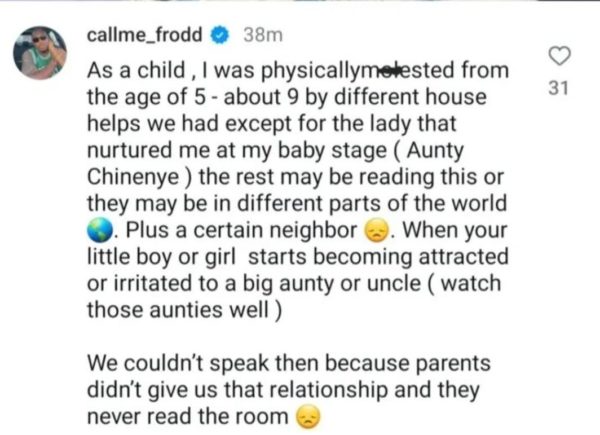The image size is (600, 435).
Task: Click the words 'As a child'
Action: (129, 73)
